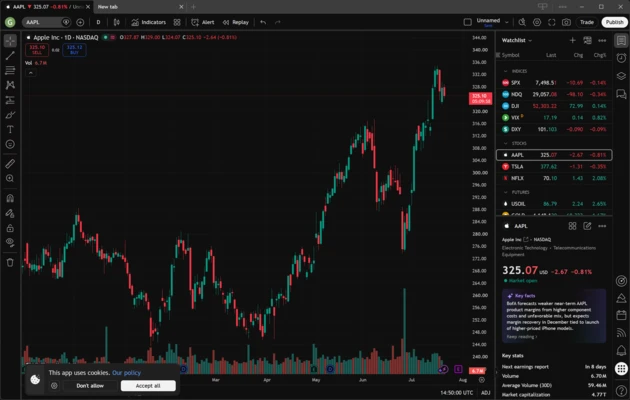Open the object tree layers sidebar icon
This screenshot has width=630, height=400.
click(x=621, y=76)
